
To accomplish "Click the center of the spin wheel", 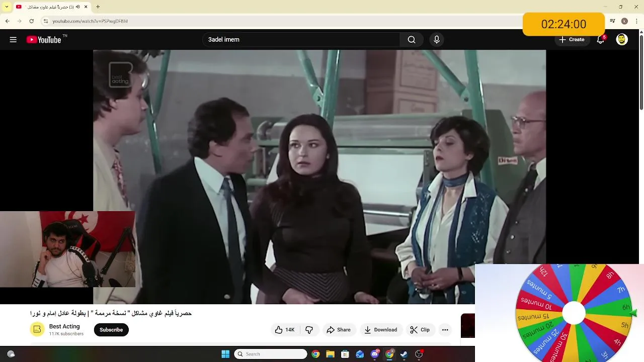I will coord(574,313).
